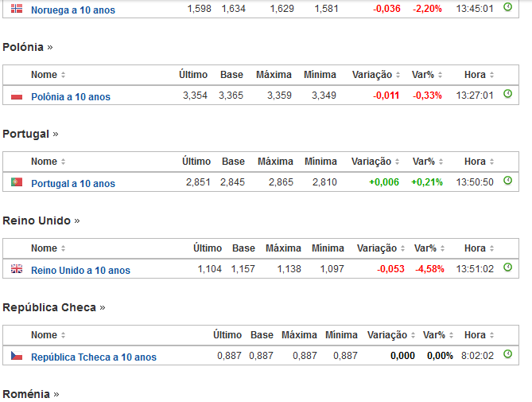This screenshot has height=402, width=532.
Task: Click the Czech Republic flag icon
Action: point(16,356)
